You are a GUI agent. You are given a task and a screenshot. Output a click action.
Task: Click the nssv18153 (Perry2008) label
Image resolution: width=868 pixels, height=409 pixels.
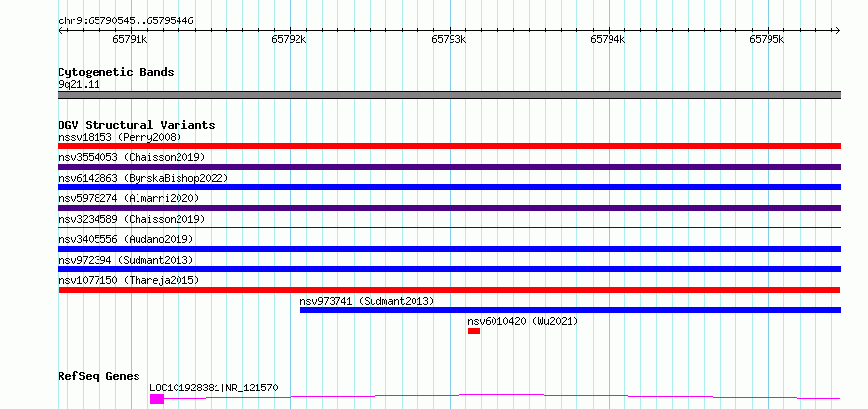click(120, 137)
